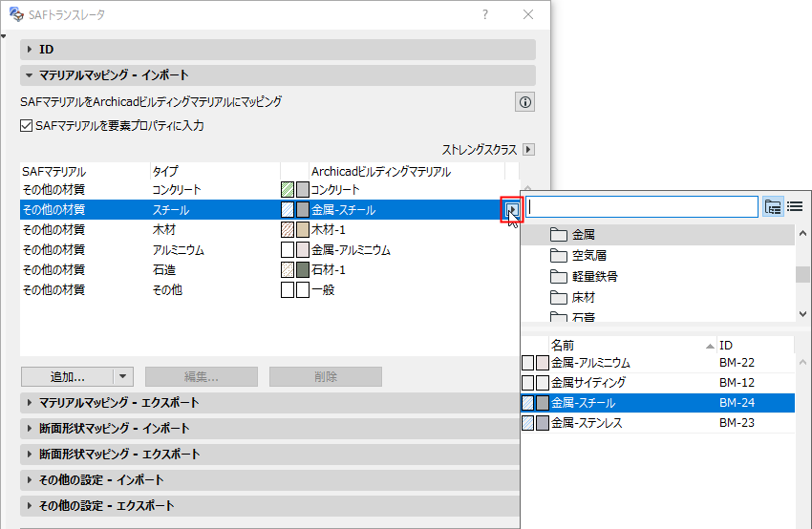812x529 pixels.
Task: Click the dark green swatch of 石材-1
Action: pos(303,270)
